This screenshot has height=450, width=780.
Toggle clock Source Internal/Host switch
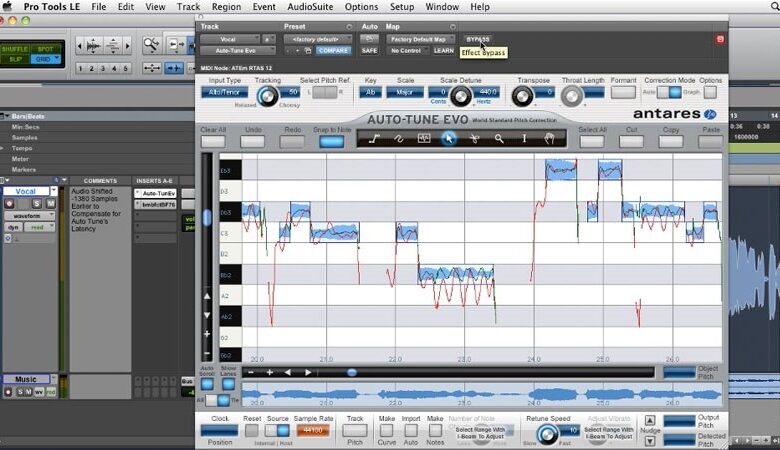[x=278, y=431]
